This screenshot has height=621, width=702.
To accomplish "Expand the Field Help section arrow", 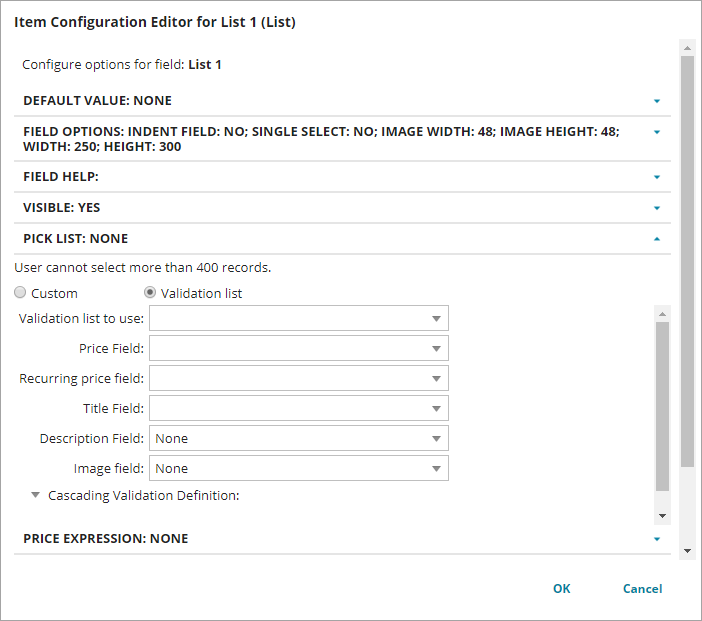I will pos(657,177).
